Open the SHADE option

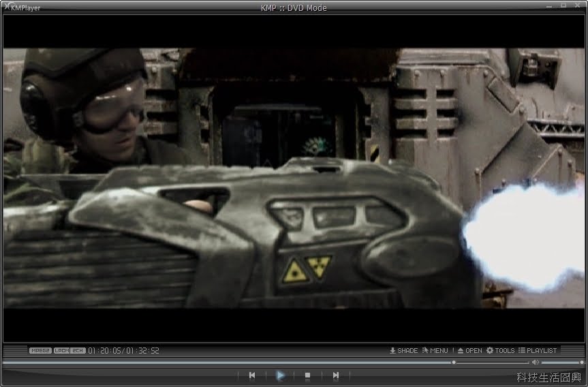point(403,351)
